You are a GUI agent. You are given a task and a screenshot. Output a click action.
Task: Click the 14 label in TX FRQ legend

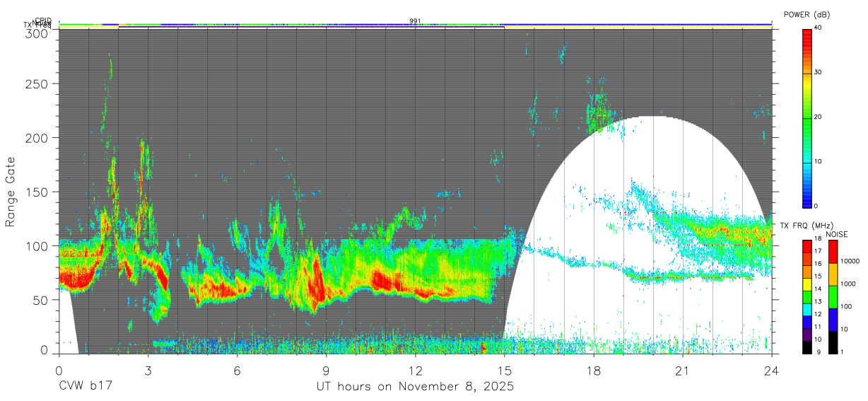tap(816, 289)
